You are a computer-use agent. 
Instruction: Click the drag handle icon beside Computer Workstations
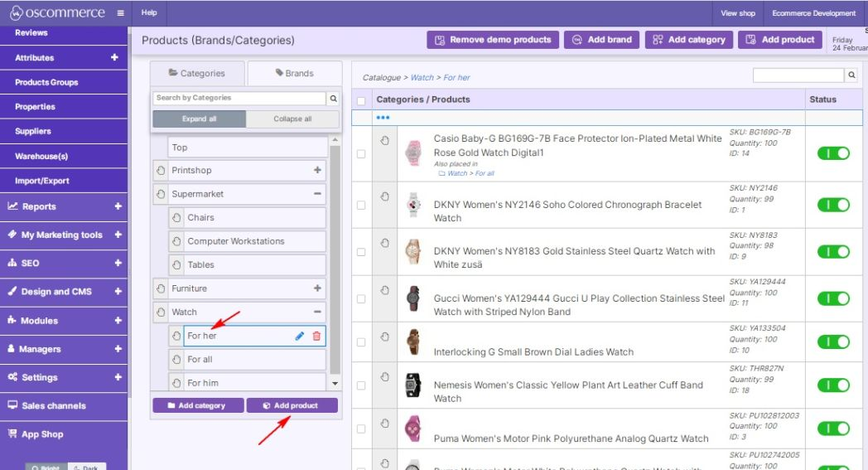pyautogui.click(x=176, y=242)
